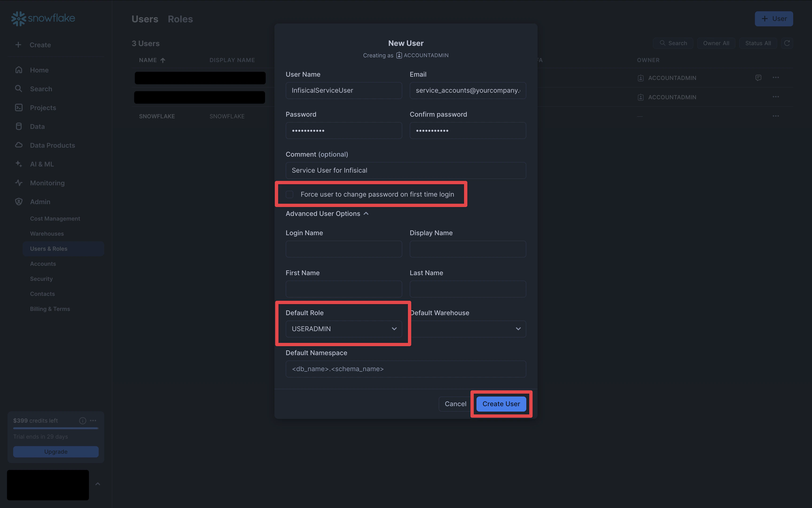This screenshot has width=812, height=508.
Task: Click the Search users button
Action: tap(673, 43)
